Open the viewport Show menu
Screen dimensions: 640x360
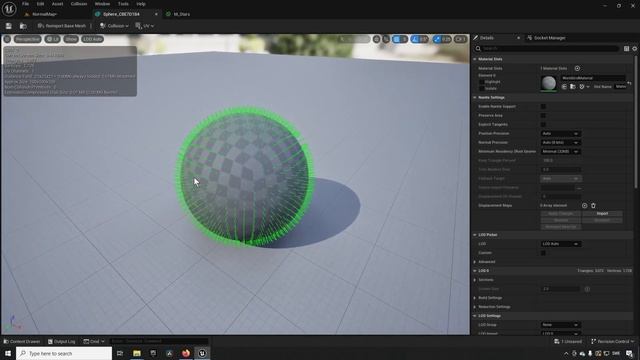click(x=71, y=39)
